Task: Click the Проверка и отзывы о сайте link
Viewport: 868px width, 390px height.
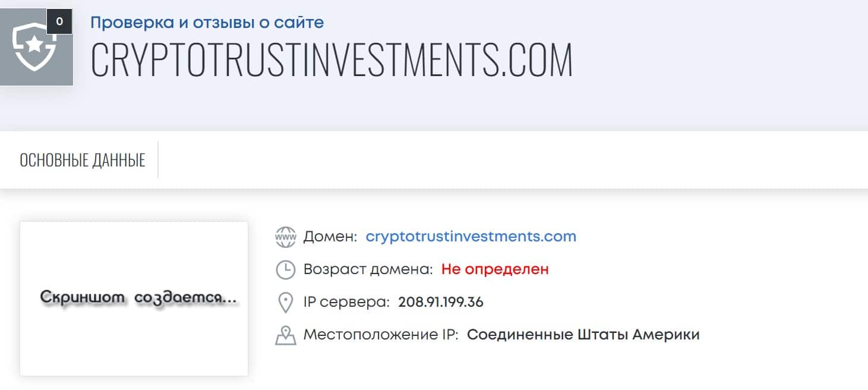Action: 207,23
